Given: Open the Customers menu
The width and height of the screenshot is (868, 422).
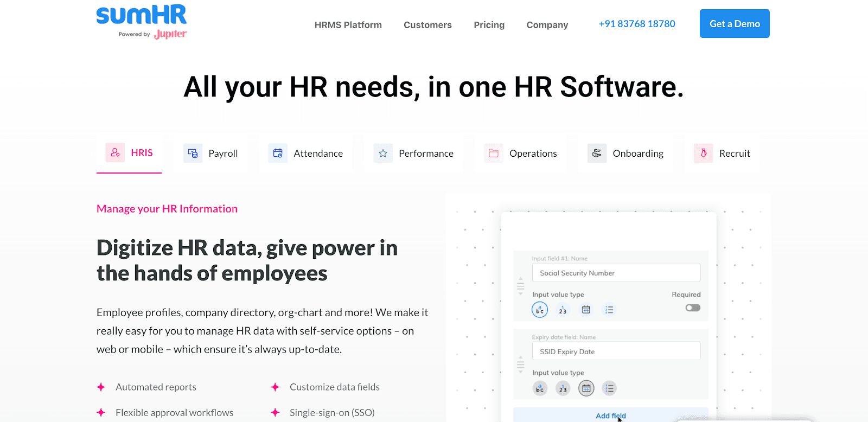Looking at the screenshot, I should click(x=427, y=25).
